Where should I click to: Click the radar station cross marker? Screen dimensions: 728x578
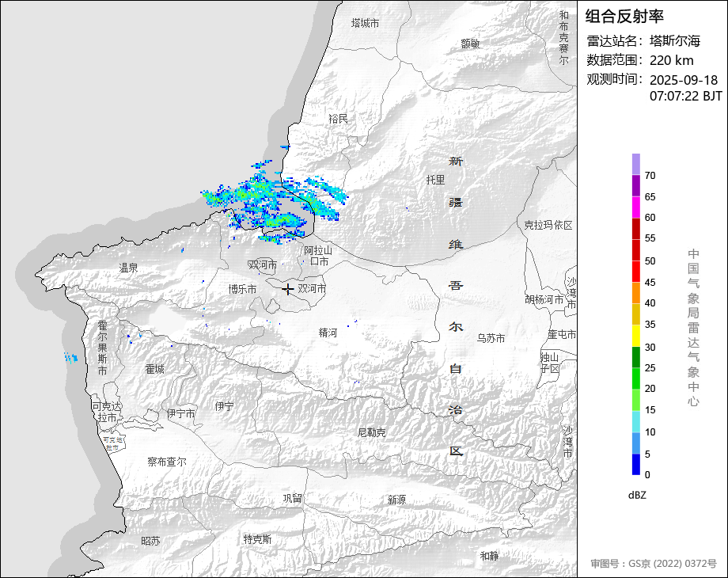pos(288,290)
